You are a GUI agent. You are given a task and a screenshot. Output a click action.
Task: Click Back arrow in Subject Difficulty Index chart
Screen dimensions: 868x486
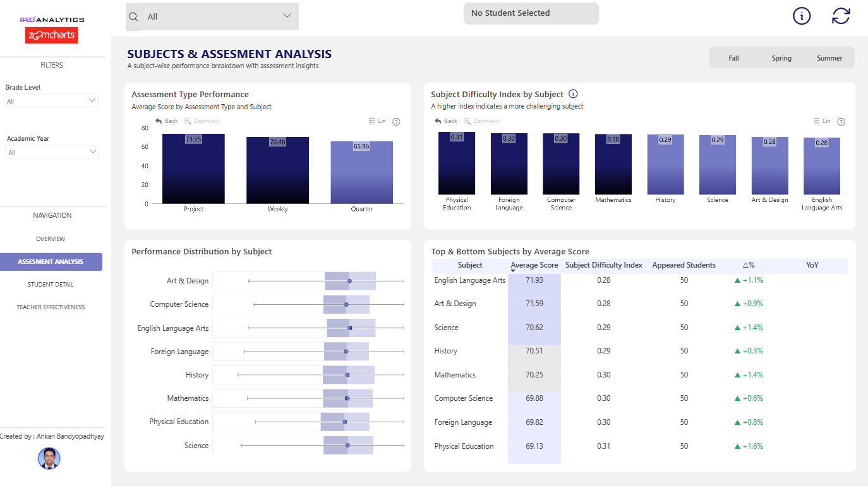point(446,121)
